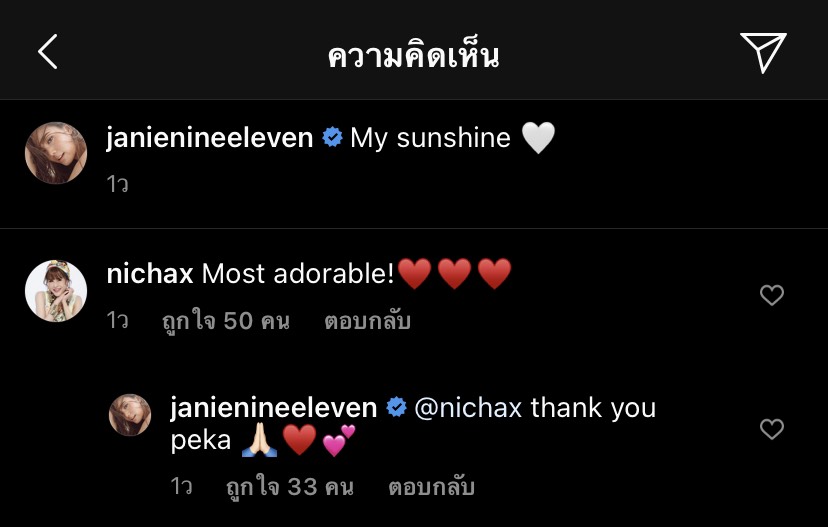Screen dimensions: 828x527
Task: Tap ตอบกลับ under the thank you reply
Action: (431, 487)
